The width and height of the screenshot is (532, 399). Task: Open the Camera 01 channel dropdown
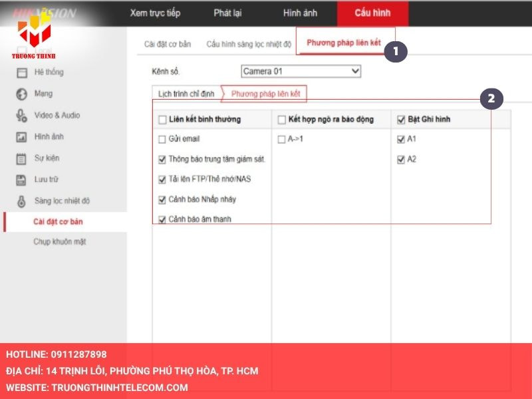[301, 71]
